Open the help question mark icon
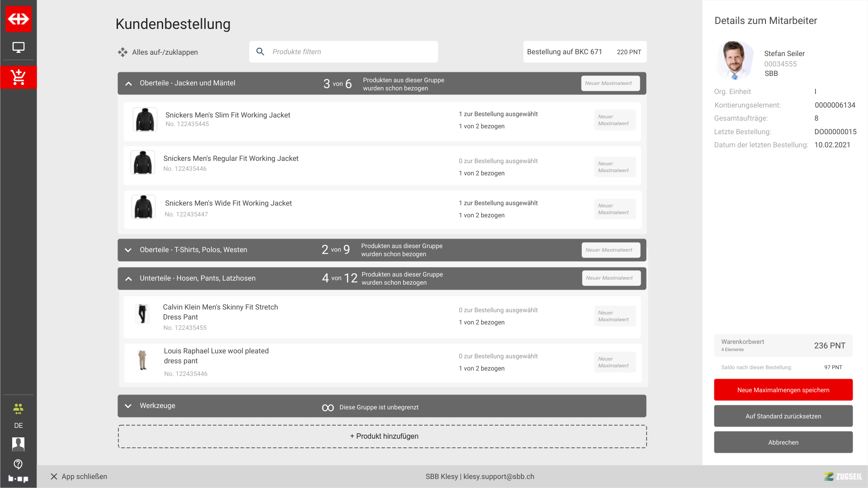Image resolution: width=868 pixels, height=488 pixels. [x=18, y=464]
